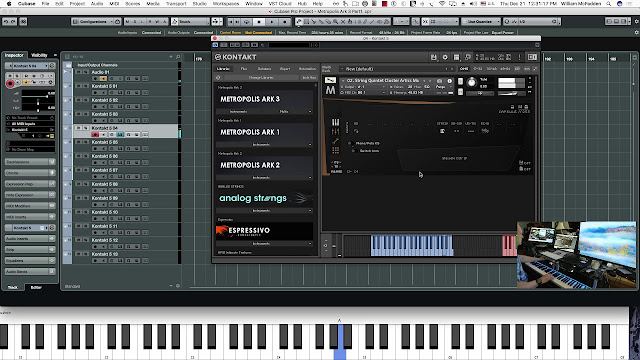Open the Cubase menu in the menu bar

[x=27, y=3]
